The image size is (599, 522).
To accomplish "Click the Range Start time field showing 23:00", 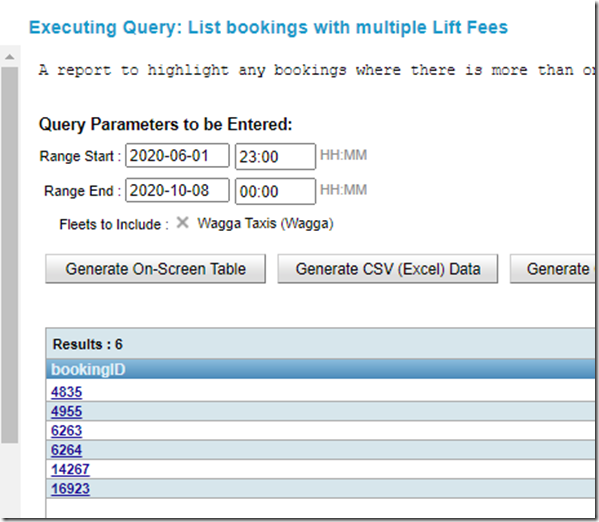I will click(x=275, y=156).
